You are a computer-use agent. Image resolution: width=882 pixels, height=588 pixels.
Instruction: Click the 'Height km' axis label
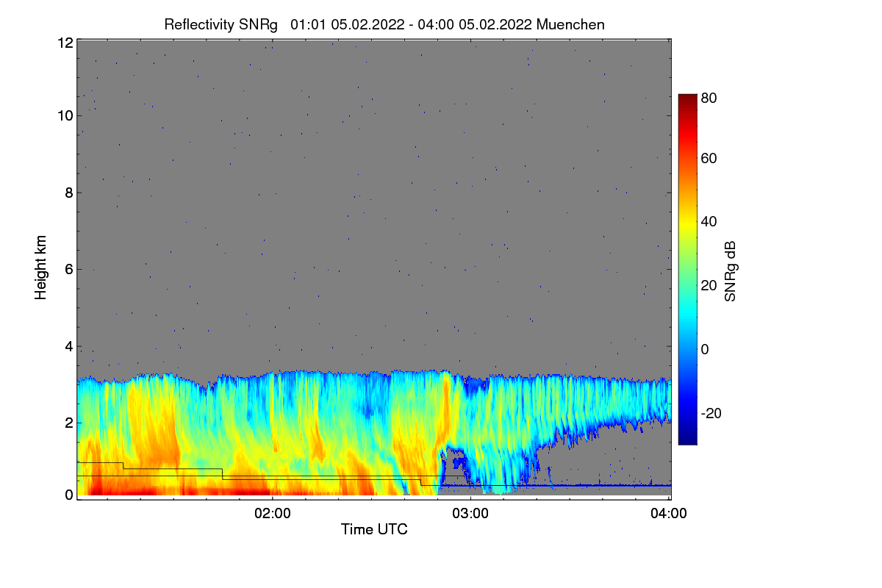pos(41,268)
